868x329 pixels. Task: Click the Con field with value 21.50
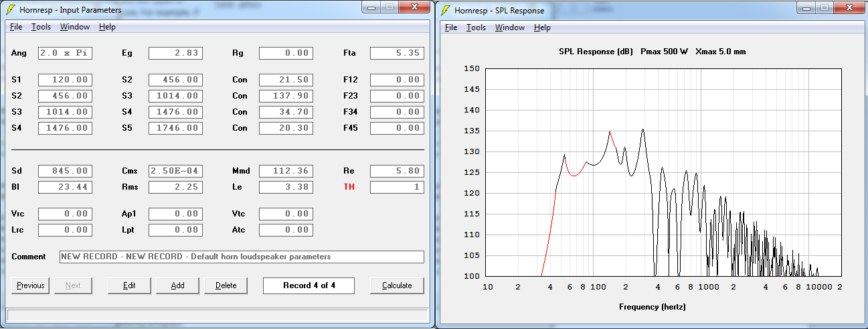[286, 80]
